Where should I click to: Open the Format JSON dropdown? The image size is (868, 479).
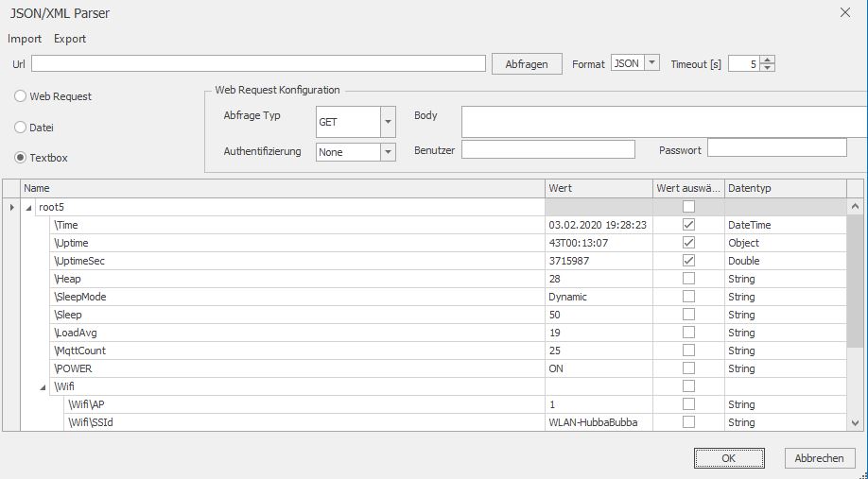point(652,63)
